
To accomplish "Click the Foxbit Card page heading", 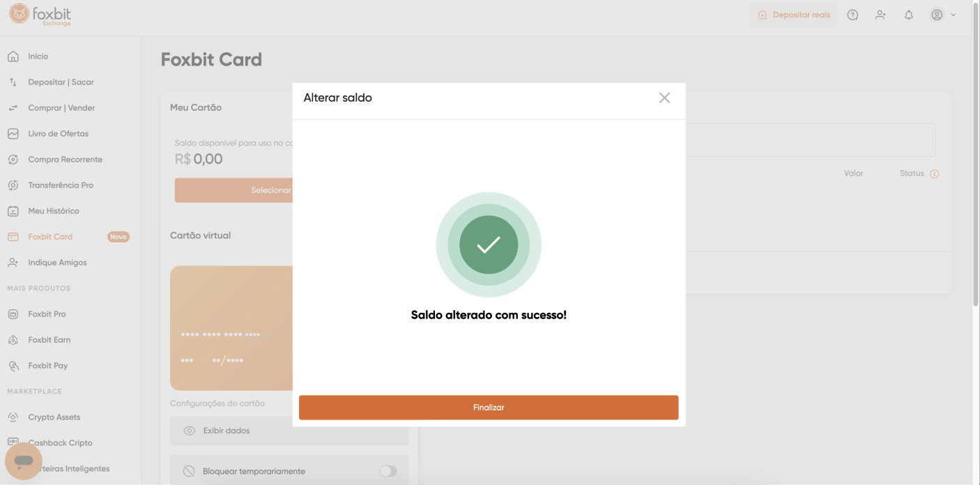I will coord(211,60).
